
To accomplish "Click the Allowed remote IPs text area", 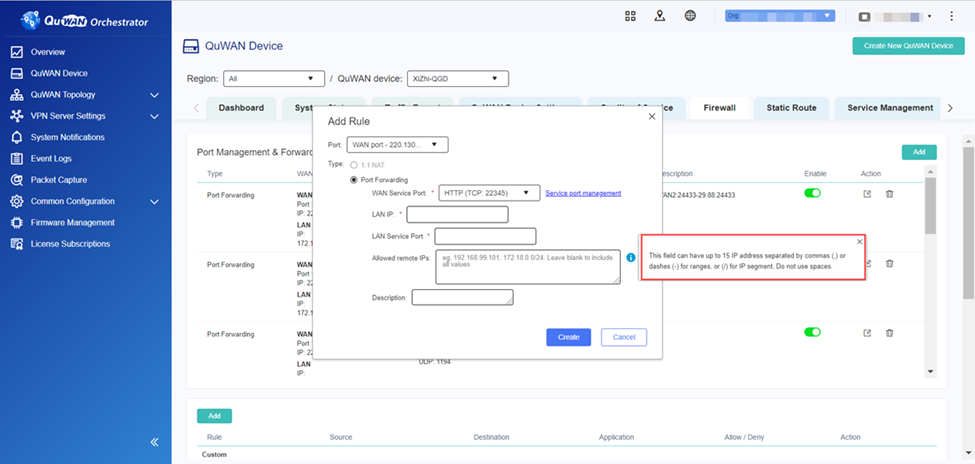I will pyautogui.click(x=528, y=267).
